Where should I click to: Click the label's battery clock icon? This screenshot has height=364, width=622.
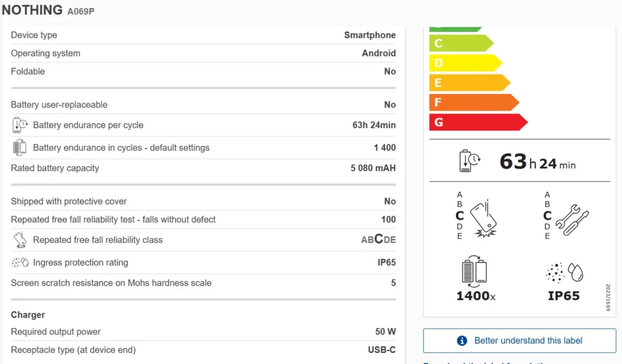tap(470, 161)
